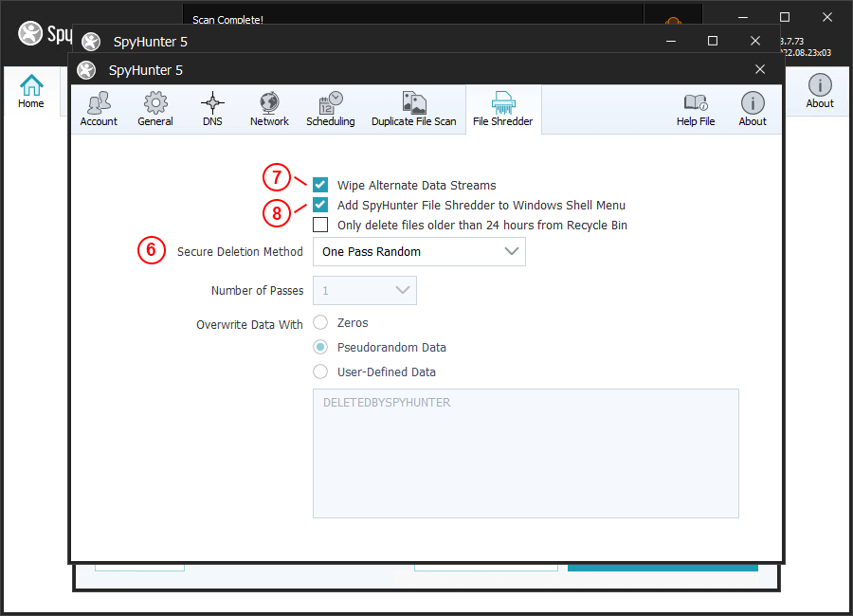Open General settings gear icon

(155, 103)
